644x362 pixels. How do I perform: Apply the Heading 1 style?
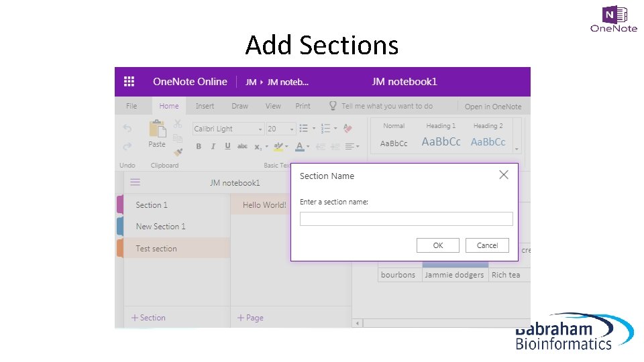[441, 135]
